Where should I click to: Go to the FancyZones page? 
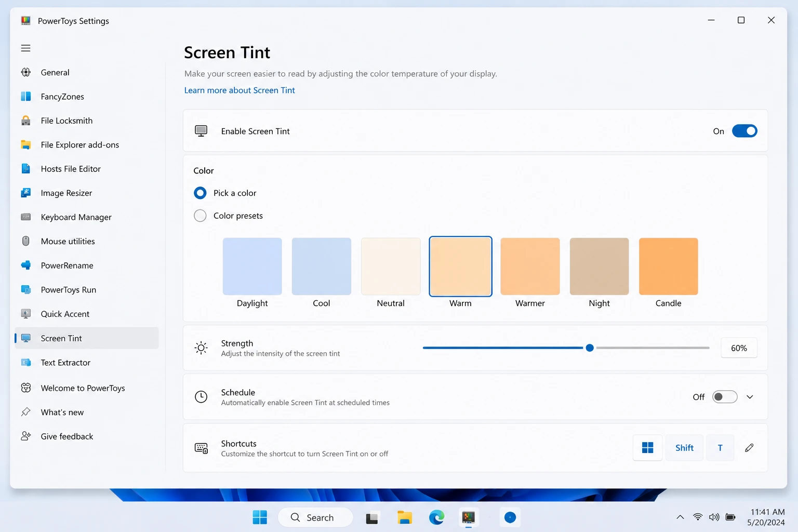87,96
